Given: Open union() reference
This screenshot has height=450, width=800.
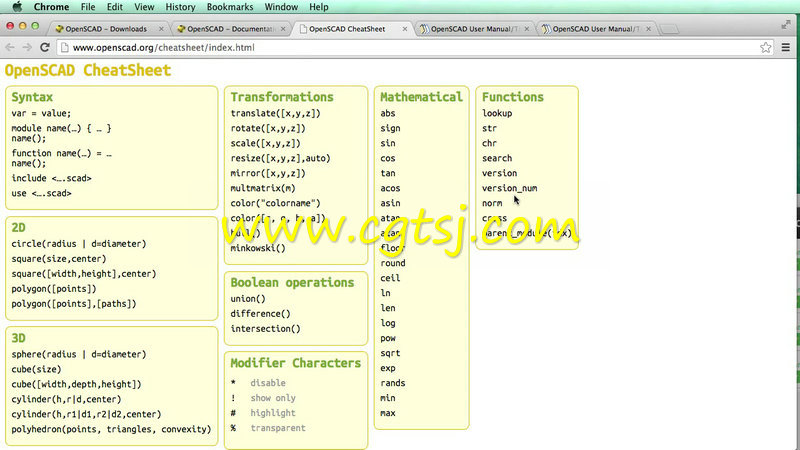Looking at the screenshot, I should 248,299.
